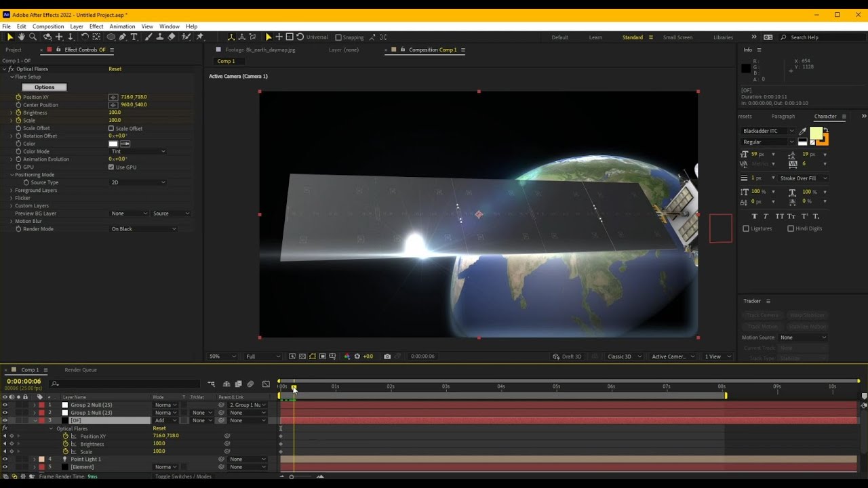This screenshot has height=488, width=868.
Task: Take a snapshot with camera icon
Action: point(387,357)
